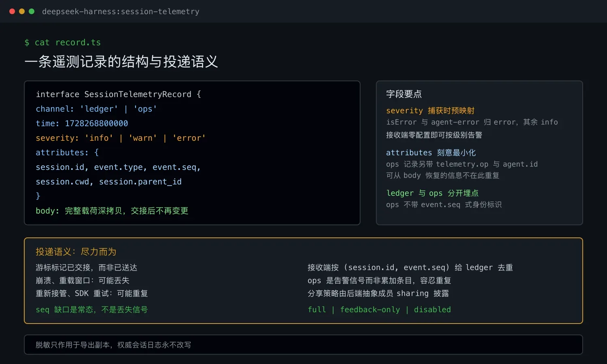Click the line 崩溃、重载窗口：可能丢失

tap(83, 280)
